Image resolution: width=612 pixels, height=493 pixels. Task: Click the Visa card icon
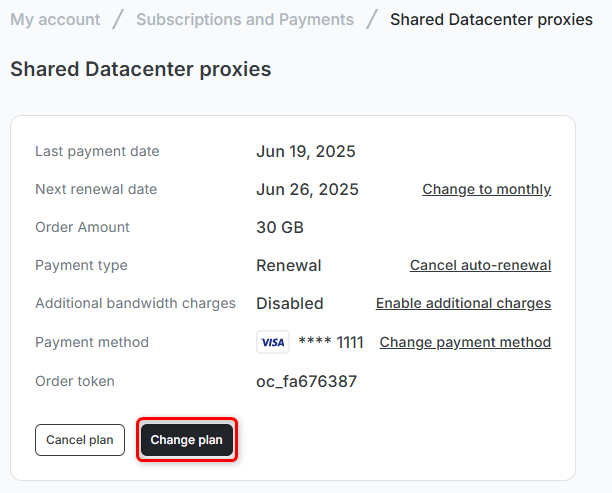272,342
